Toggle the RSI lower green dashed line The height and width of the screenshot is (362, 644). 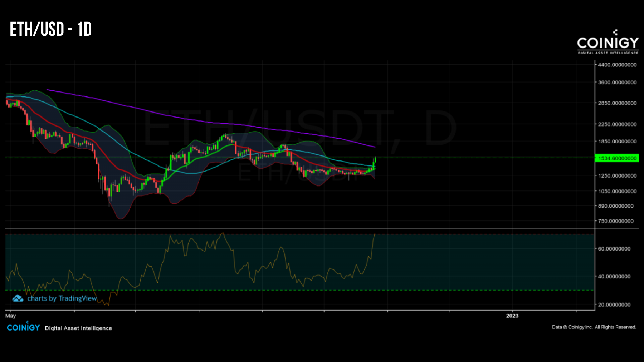[250, 289]
